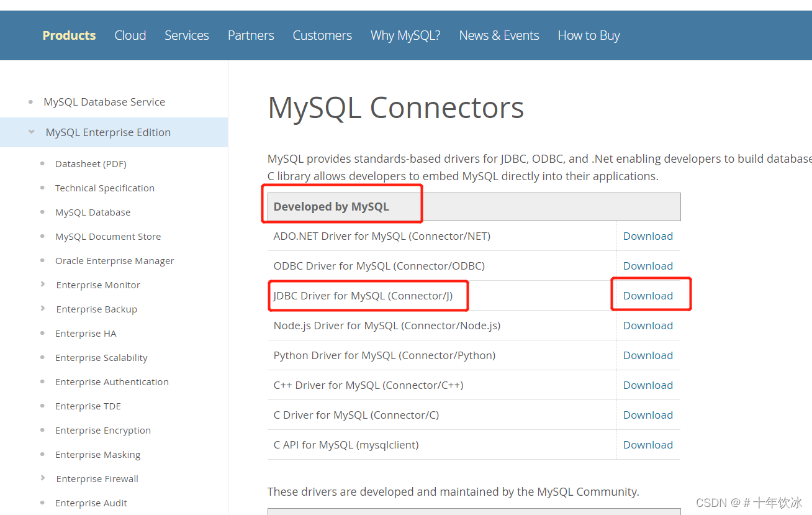
Task: Open Enterprise Scalability sidebar link
Action: pyautogui.click(x=101, y=358)
